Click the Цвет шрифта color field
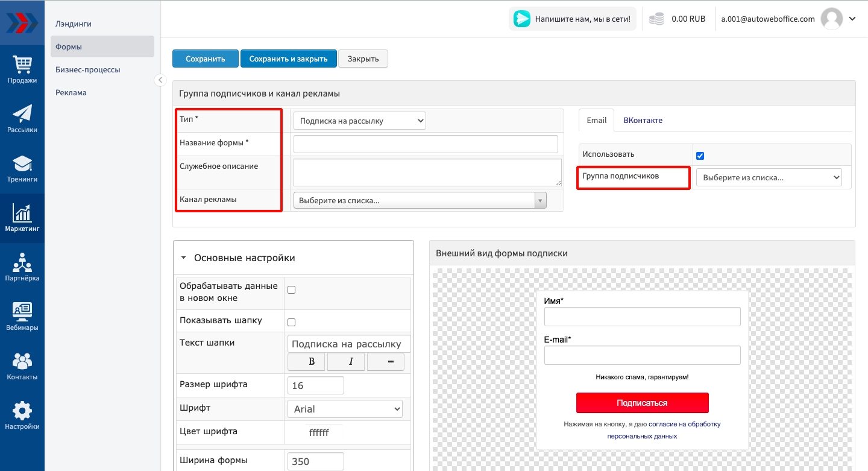Screen dimensions: 868x471 click(318, 432)
